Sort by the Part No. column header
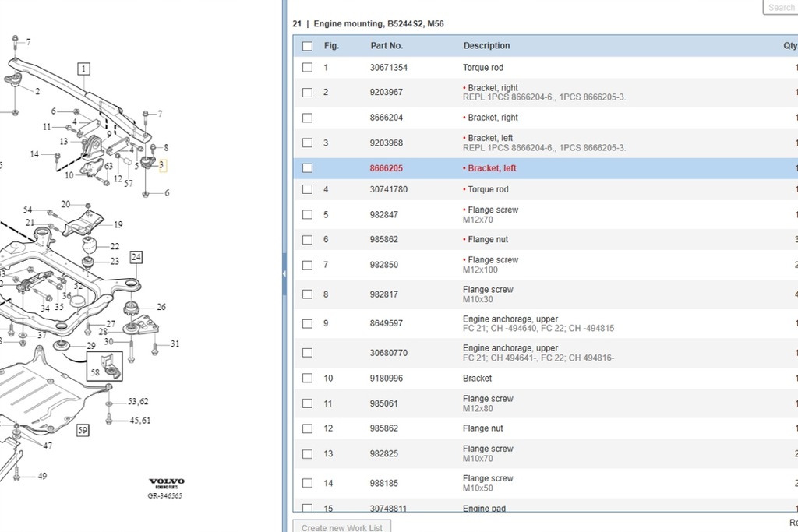The height and width of the screenshot is (532, 798). (387, 46)
